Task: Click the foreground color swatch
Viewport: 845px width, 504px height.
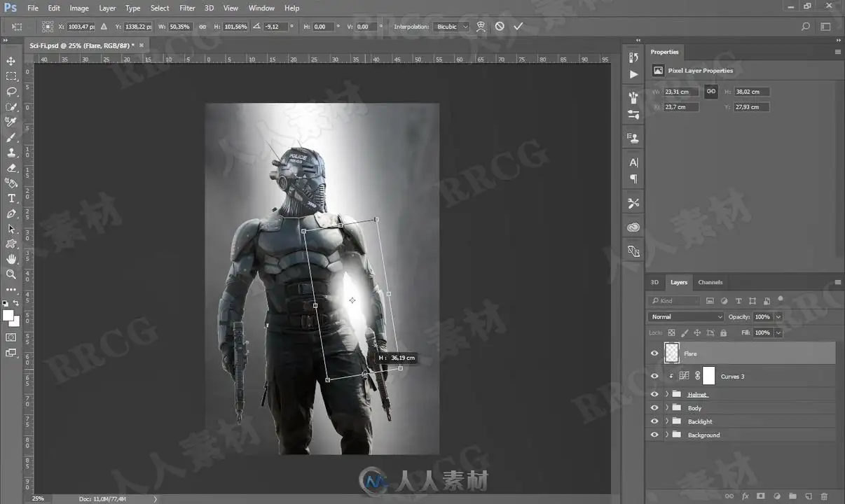Action: coord(8,316)
